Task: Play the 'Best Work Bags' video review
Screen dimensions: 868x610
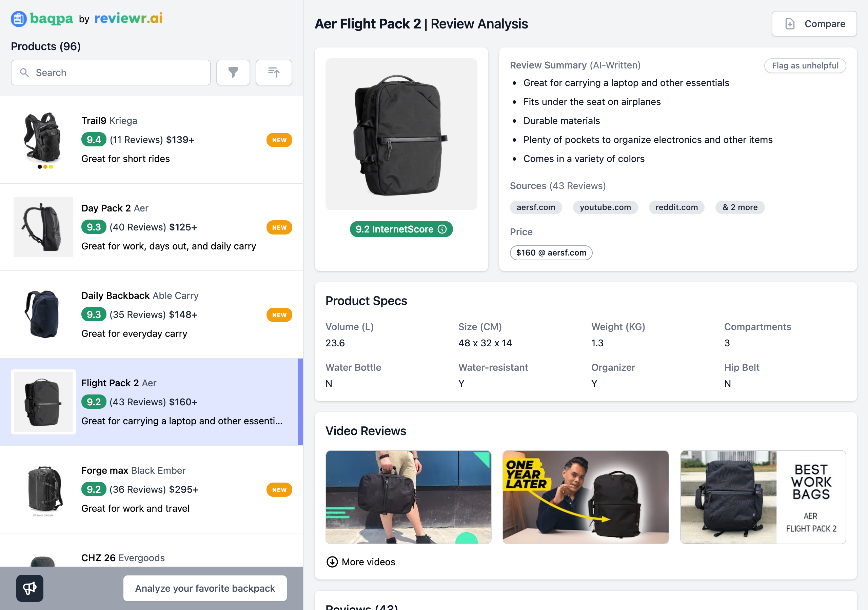Action: (763, 497)
